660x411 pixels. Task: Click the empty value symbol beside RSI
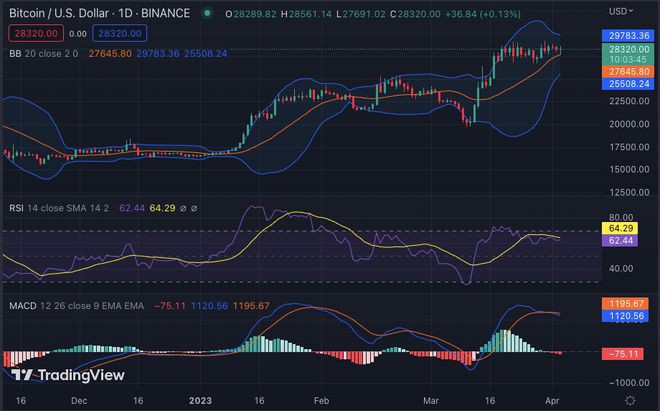[x=183, y=209]
